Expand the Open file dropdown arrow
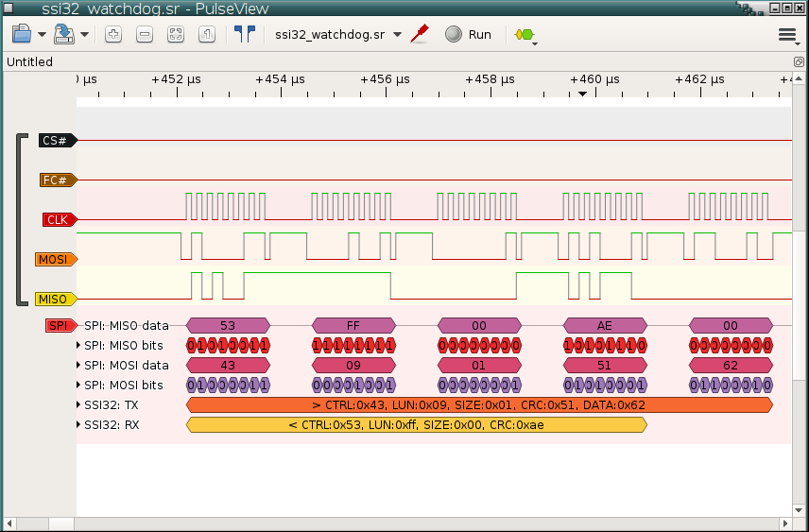The width and height of the screenshot is (809, 532). 43,35
